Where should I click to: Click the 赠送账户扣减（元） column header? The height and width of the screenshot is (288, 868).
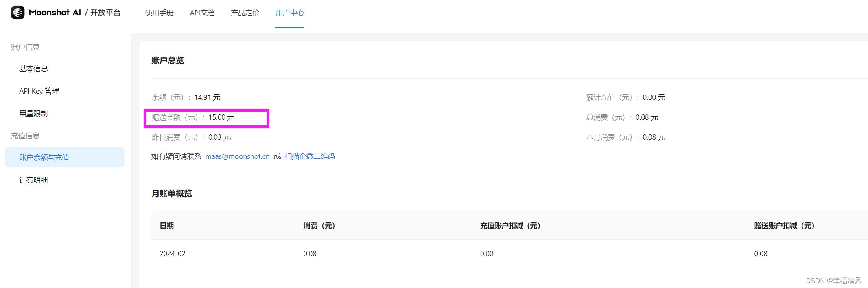click(784, 226)
